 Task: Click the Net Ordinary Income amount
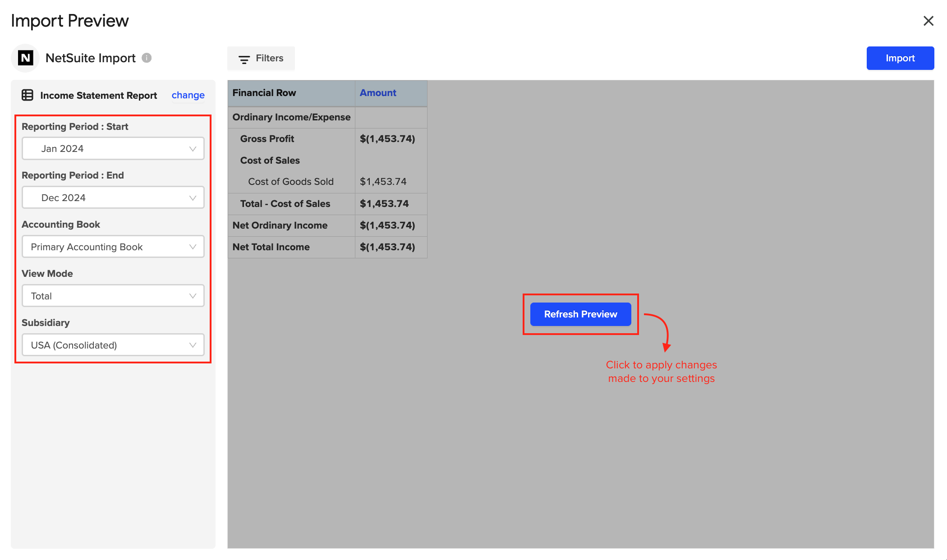coord(387,225)
